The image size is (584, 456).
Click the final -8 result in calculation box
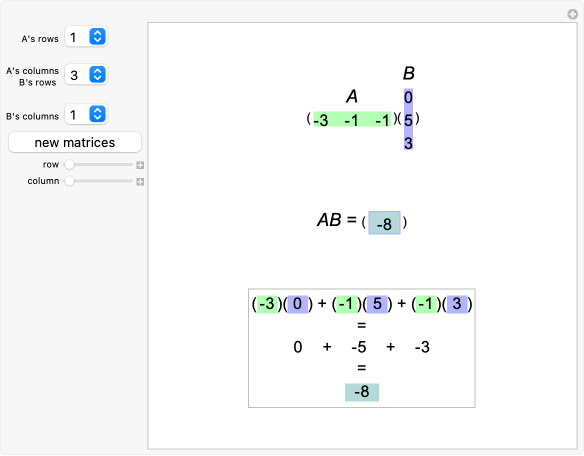362,392
